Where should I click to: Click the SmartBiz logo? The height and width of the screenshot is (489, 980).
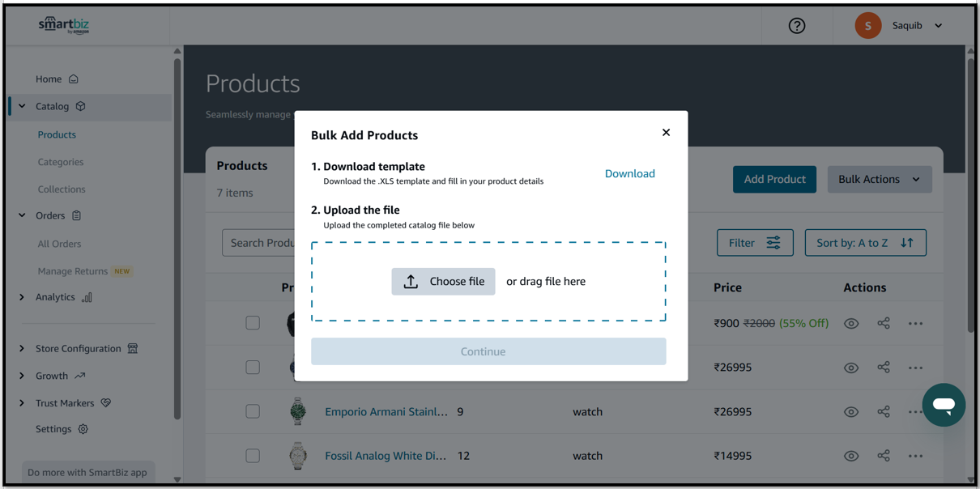64,25
